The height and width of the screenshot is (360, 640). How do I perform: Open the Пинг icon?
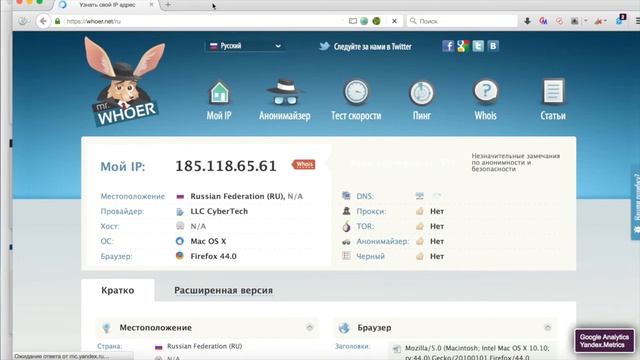point(421,93)
